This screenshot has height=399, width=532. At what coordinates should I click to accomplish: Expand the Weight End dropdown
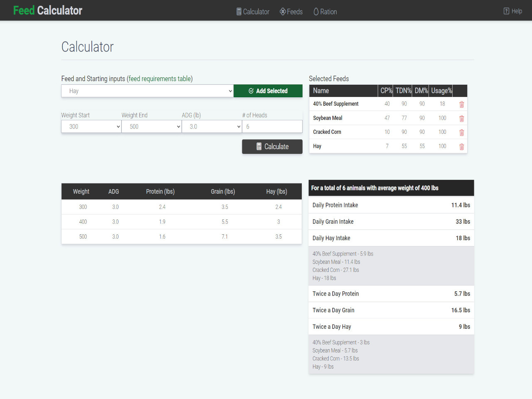click(x=151, y=126)
